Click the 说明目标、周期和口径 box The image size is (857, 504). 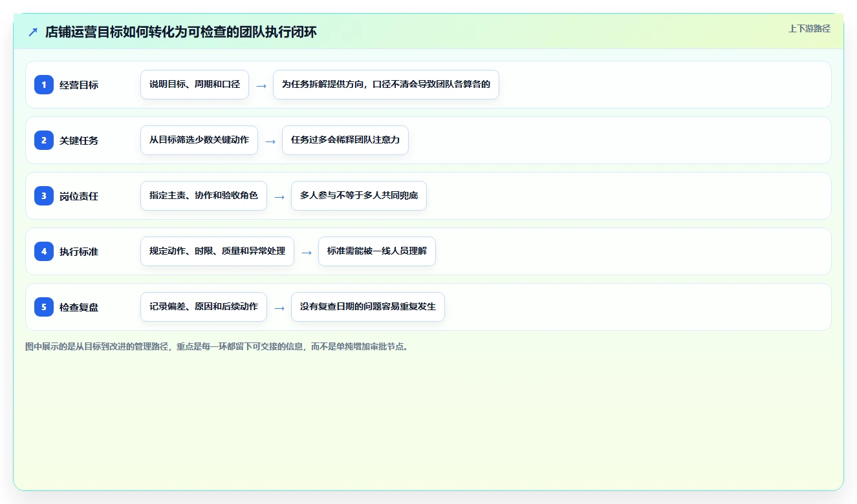point(195,85)
